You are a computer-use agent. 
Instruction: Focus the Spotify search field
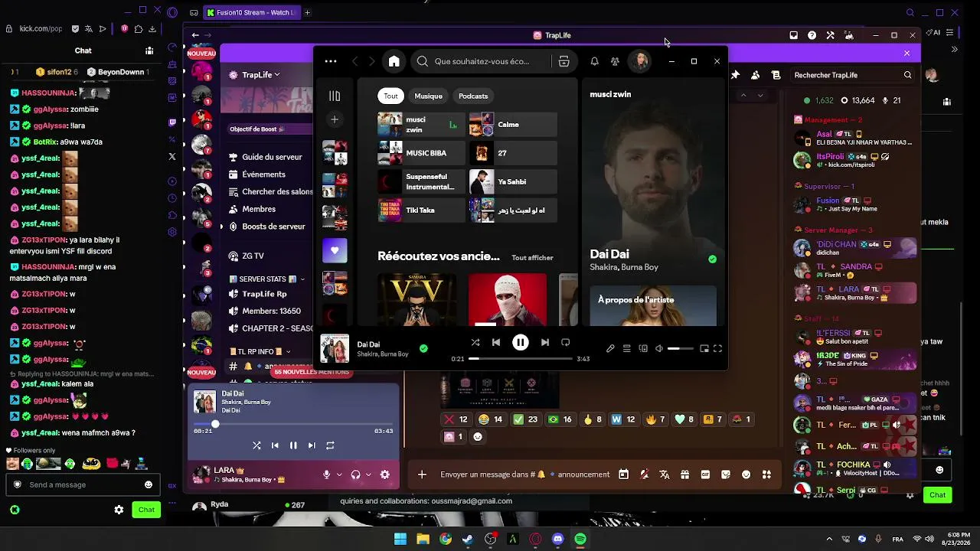[483, 61]
